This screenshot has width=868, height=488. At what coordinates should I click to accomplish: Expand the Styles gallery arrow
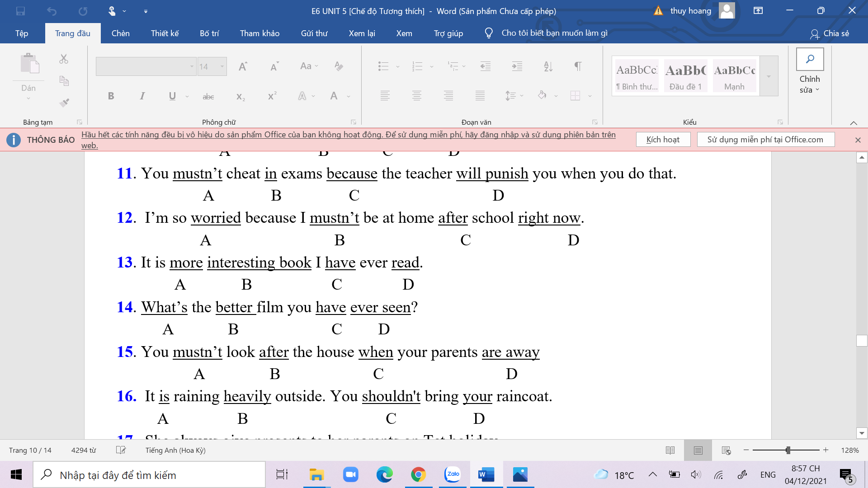(x=769, y=76)
